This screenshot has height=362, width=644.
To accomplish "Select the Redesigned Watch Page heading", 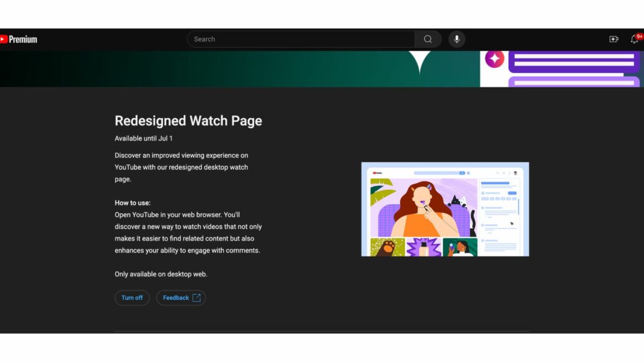I will tap(188, 121).
